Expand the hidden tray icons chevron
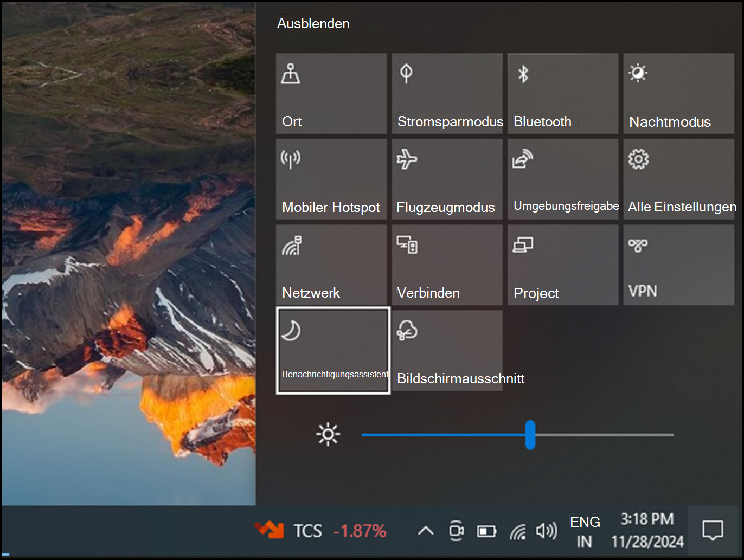The height and width of the screenshot is (560, 744). (x=426, y=531)
